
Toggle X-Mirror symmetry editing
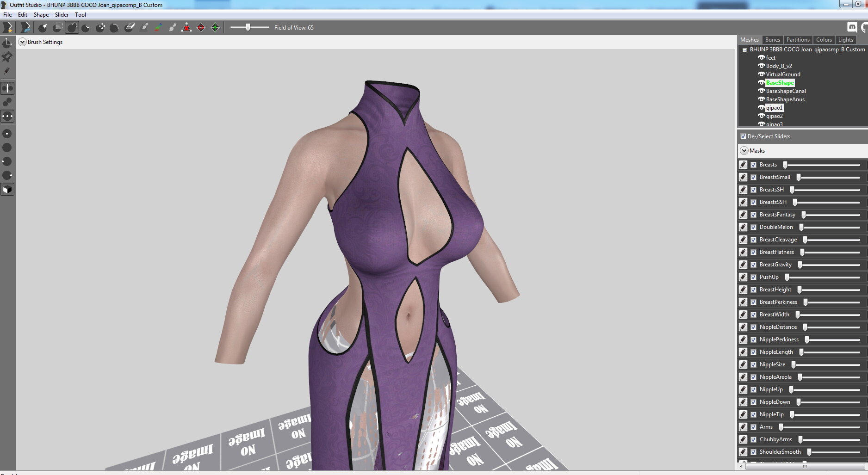[7, 88]
